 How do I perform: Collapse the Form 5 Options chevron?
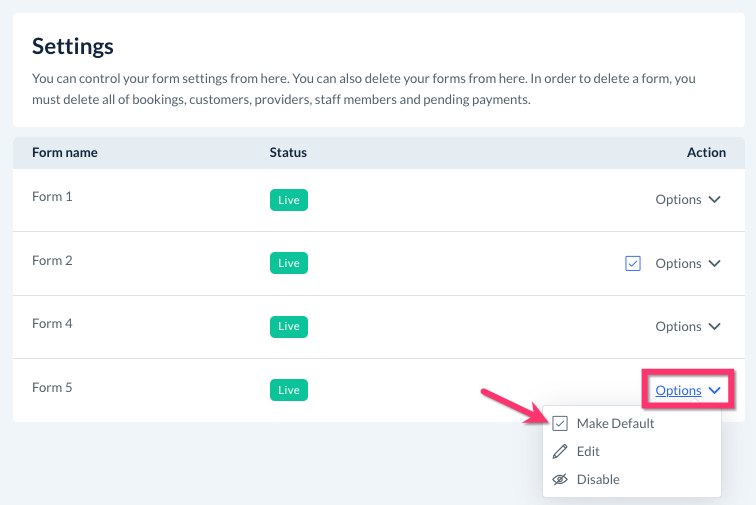click(715, 390)
